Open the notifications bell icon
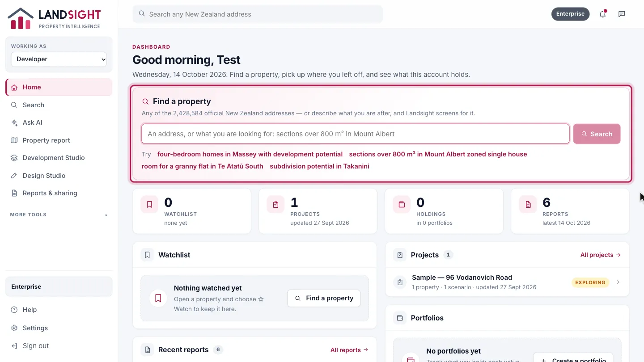644x362 pixels. tap(602, 14)
